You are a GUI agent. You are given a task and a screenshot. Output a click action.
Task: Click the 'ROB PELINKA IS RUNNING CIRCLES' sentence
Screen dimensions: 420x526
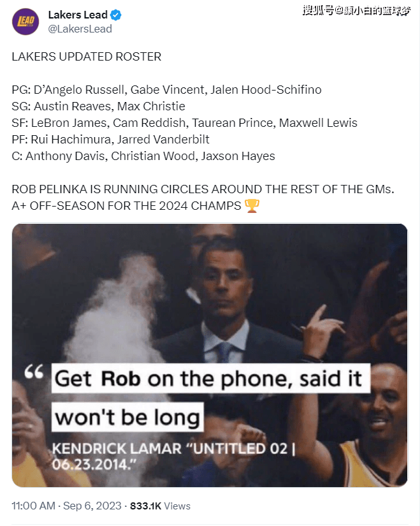click(x=203, y=189)
